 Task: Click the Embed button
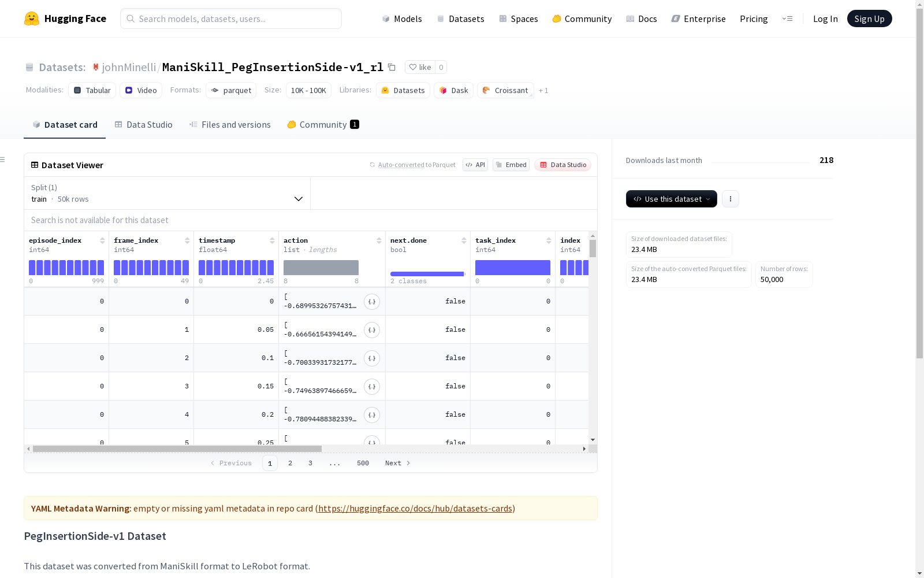coord(511,165)
